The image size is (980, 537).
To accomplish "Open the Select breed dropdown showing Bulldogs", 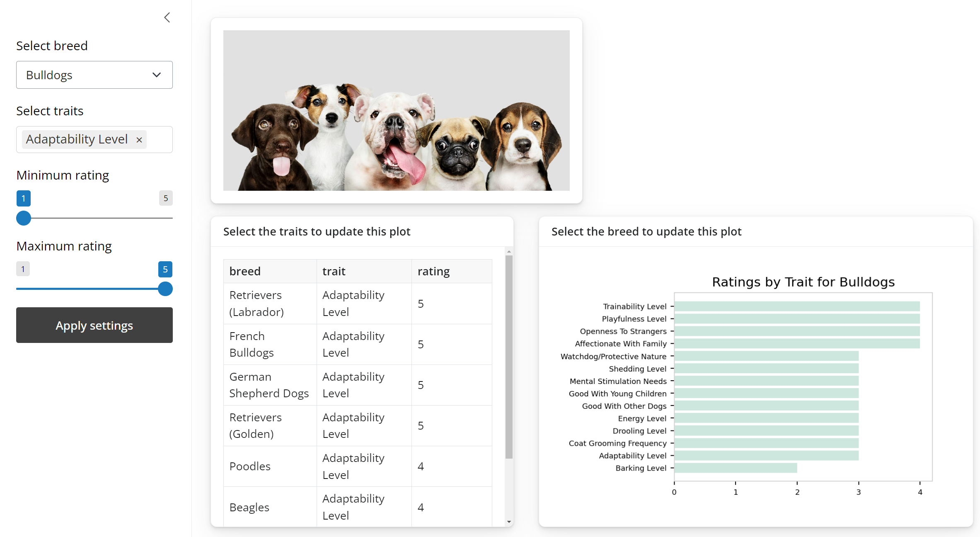I will tap(94, 75).
